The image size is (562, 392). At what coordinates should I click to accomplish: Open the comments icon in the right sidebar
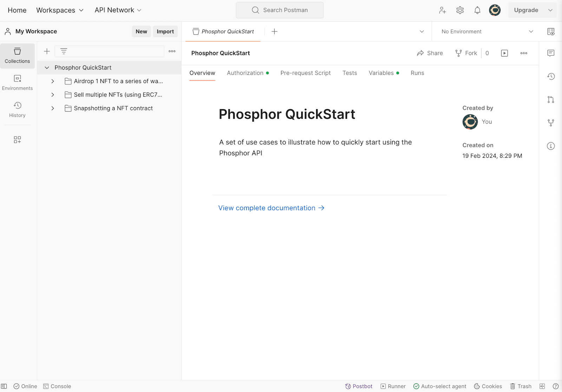click(551, 53)
